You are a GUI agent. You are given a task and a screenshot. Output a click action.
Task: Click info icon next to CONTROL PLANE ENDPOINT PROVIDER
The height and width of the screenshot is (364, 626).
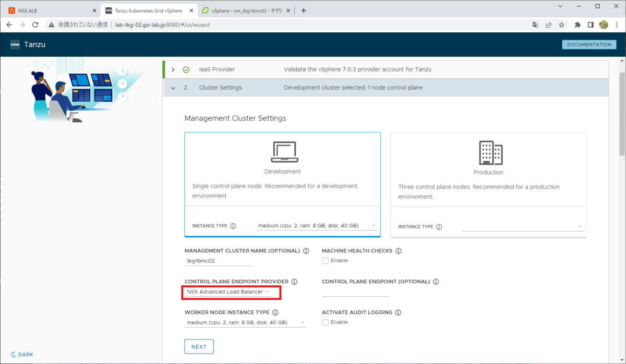point(294,282)
